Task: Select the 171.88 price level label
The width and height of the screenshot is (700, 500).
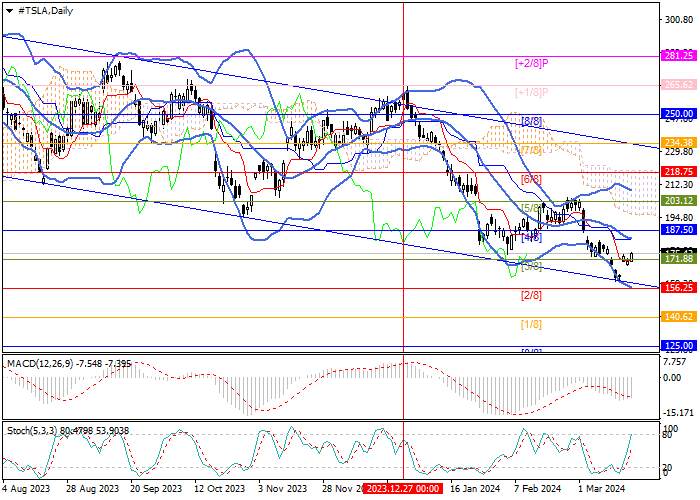Action: (678, 259)
